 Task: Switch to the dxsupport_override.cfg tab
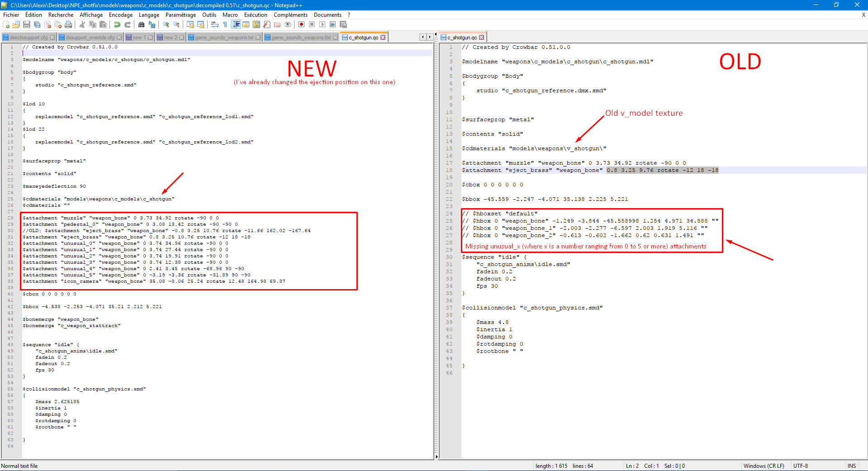90,38
